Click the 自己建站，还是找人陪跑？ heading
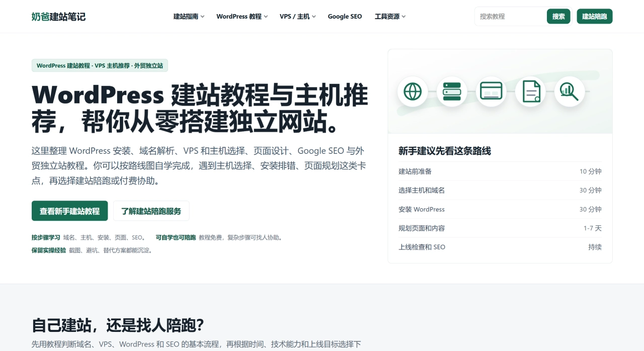644x351 pixels. pos(118,325)
